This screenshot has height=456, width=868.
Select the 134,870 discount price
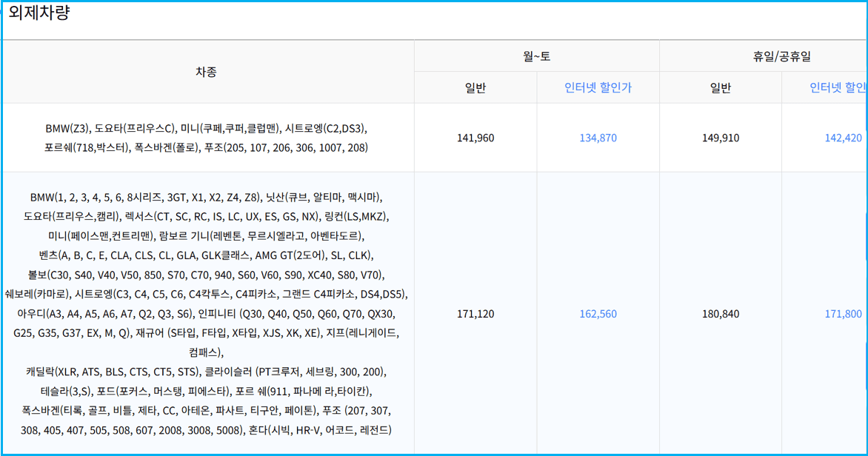[598, 138]
